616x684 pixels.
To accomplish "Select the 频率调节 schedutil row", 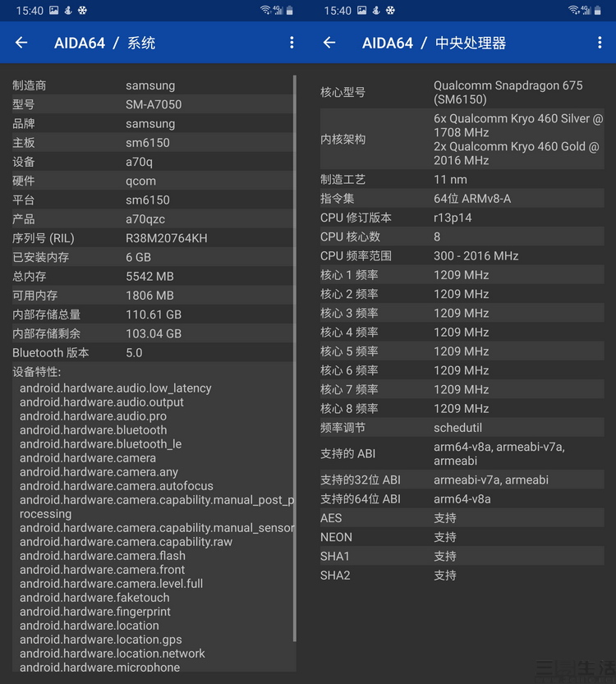I will click(462, 428).
